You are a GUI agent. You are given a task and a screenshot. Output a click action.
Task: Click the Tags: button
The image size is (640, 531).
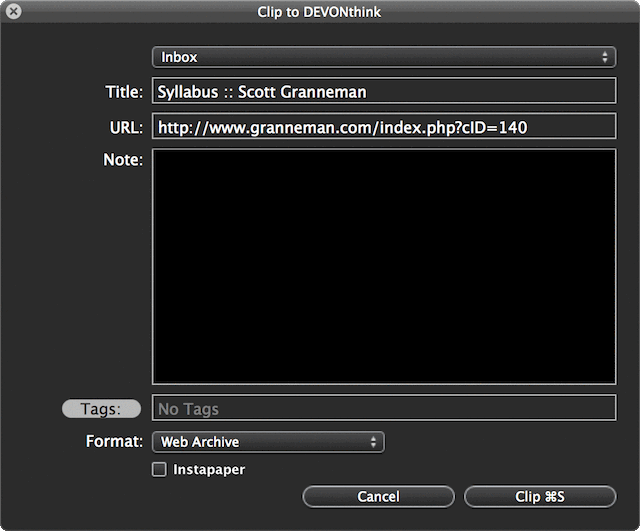click(101, 409)
